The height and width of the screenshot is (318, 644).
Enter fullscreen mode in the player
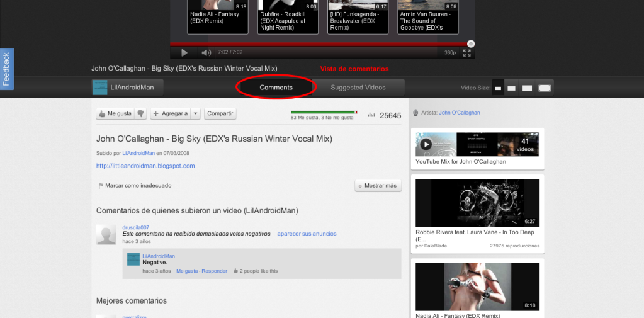[x=467, y=53]
